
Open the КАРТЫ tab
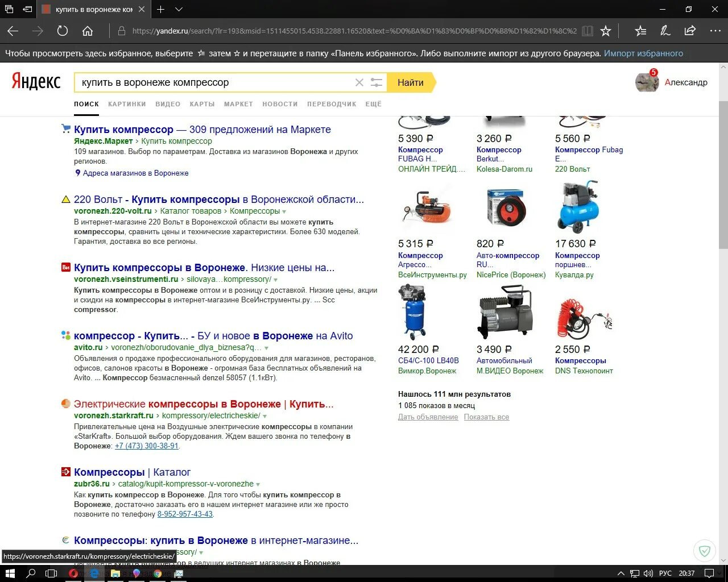[x=202, y=104]
